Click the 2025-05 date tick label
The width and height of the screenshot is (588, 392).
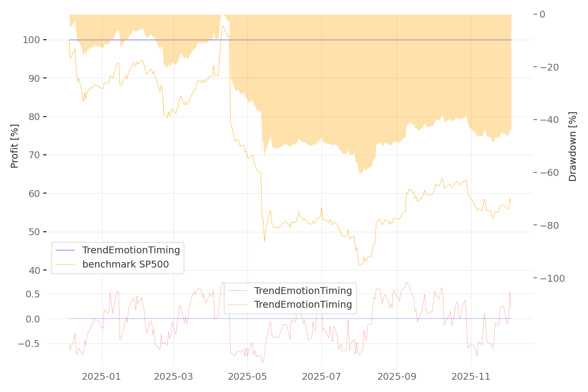247,377
